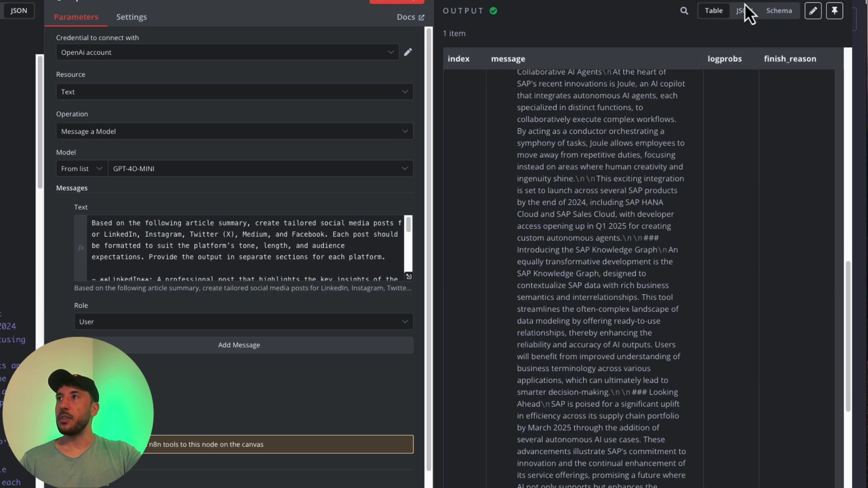Open the Role dropdown showing User
Image resolution: width=868 pixels, height=488 pixels.
(x=244, y=322)
